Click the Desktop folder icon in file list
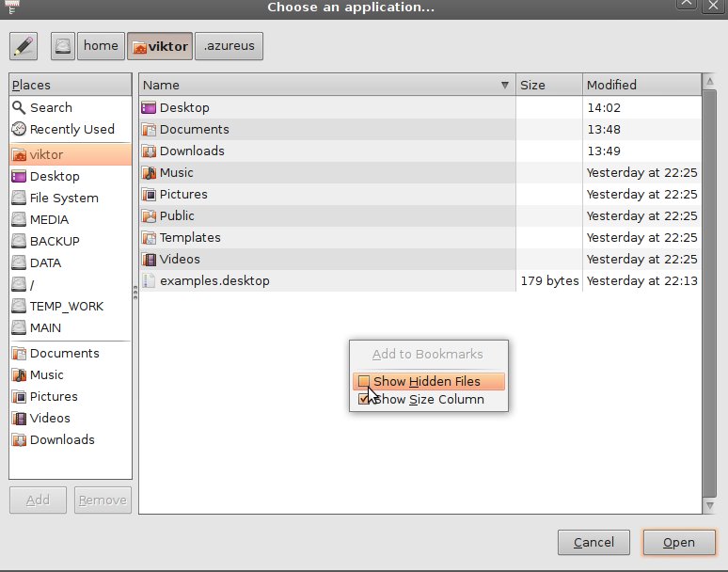728x572 pixels. click(x=149, y=107)
